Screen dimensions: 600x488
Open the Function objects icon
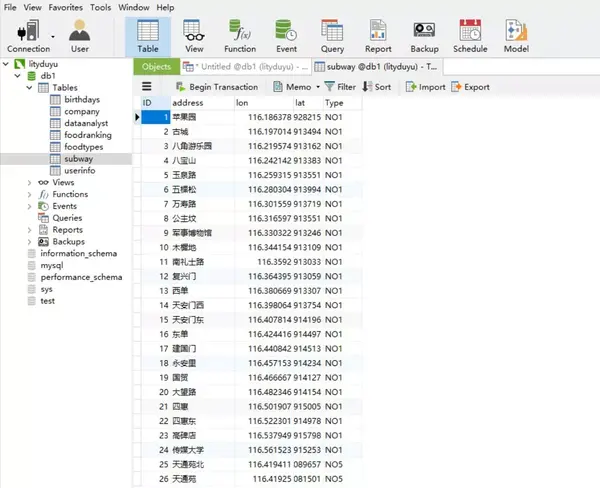240,36
